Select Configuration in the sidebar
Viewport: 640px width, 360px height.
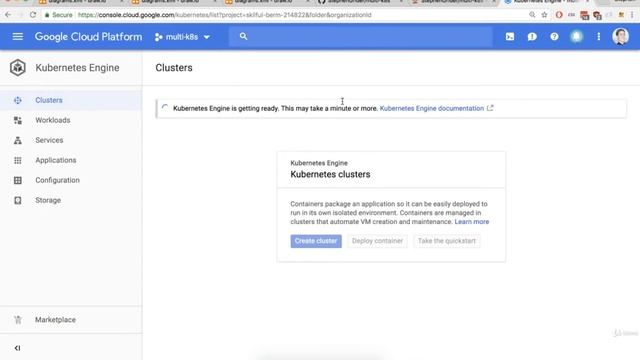tap(57, 180)
